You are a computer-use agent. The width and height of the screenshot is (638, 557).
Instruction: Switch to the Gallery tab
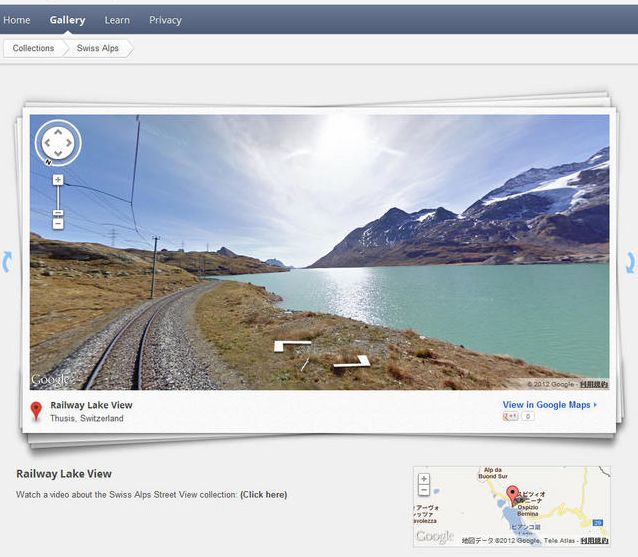[x=68, y=20]
